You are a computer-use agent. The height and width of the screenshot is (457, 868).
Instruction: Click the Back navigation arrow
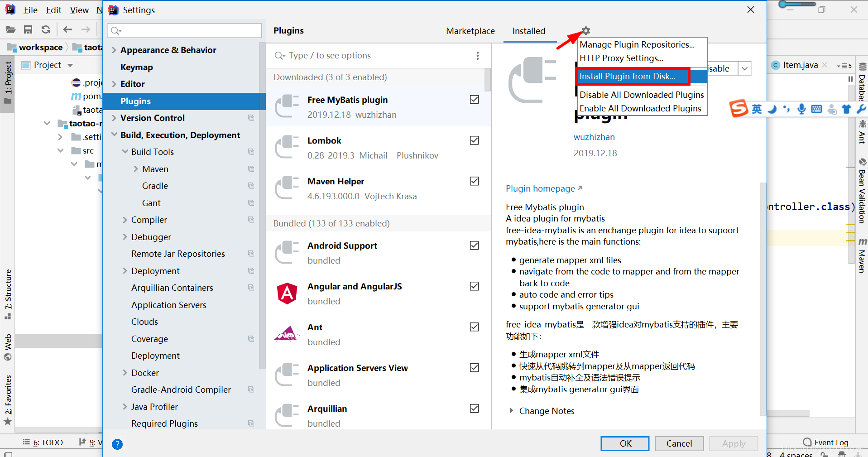pyautogui.click(x=67, y=29)
